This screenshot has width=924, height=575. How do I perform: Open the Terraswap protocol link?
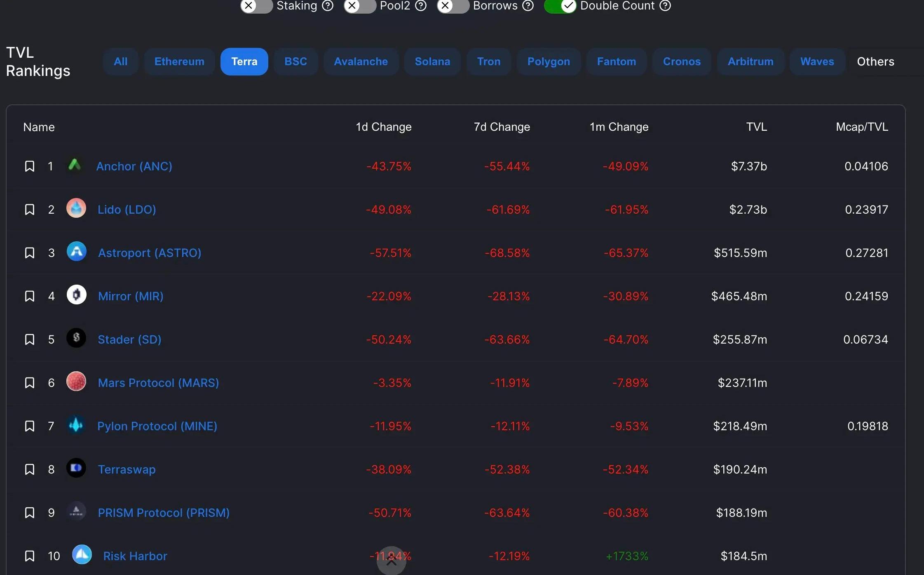pos(127,469)
